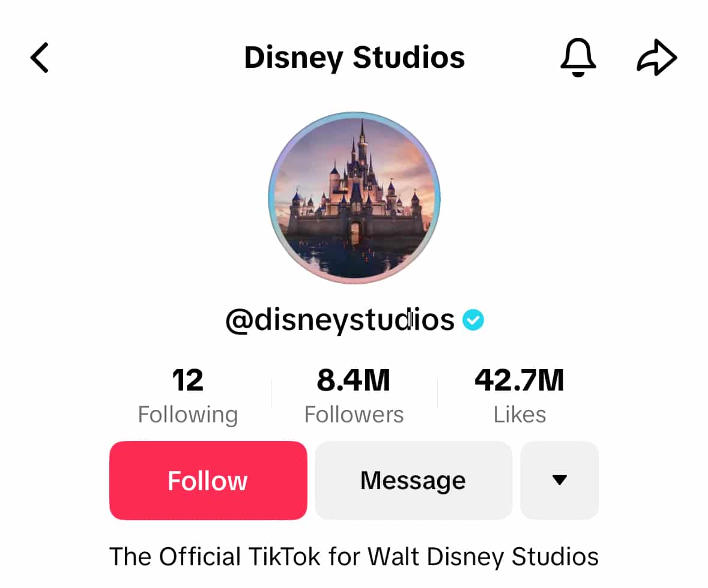Viewport: 708px width, 588px height.
Task: Tap the 42.7M number stat
Action: coord(519,380)
